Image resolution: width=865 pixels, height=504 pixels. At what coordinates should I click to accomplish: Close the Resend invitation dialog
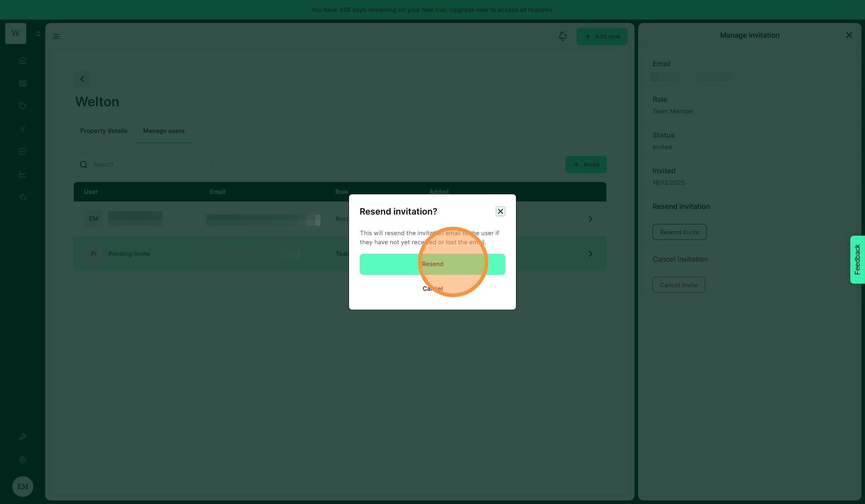click(500, 211)
